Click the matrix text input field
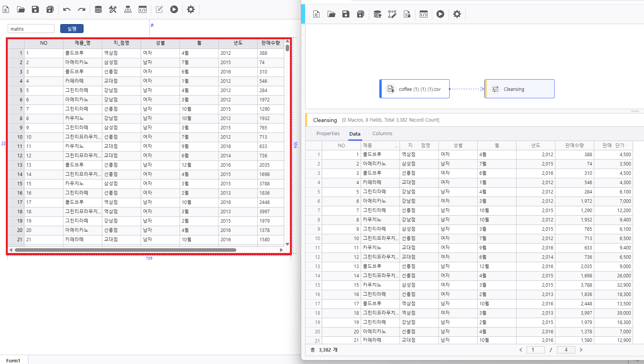This screenshot has height=364, width=644. click(x=31, y=29)
